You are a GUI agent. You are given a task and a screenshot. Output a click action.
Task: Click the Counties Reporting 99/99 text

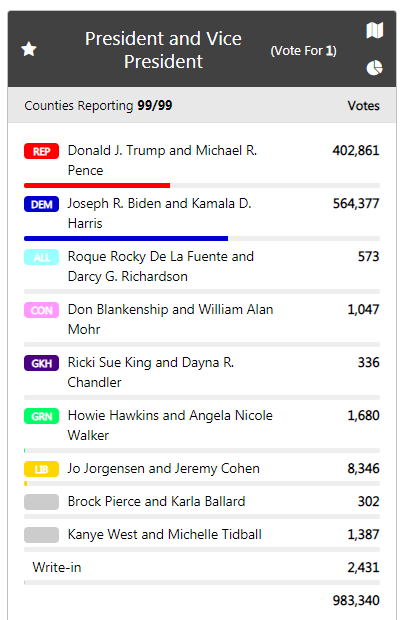click(x=98, y=106)
